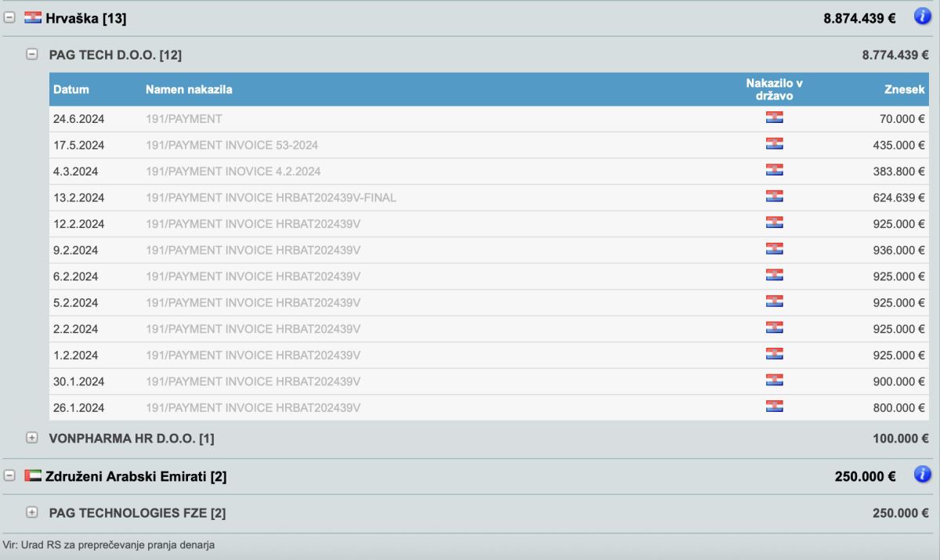Collapse the PAG TECH D.O.O. transactions
940x560 pixels.
(x=32, y=55)
